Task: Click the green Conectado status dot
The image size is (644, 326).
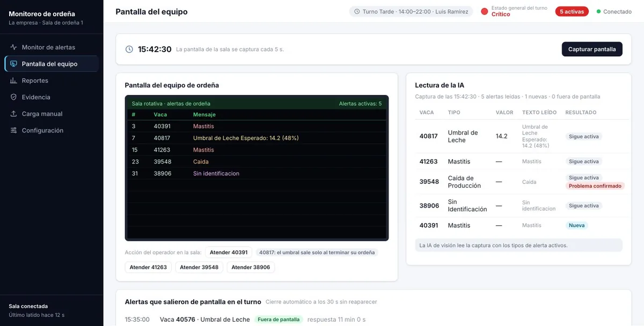Action: click(x=599, y=11)
